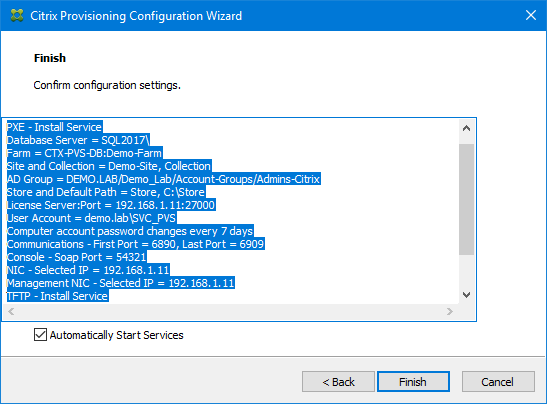
Task: Click the 'Management NIC - Selected IP' line
Action: point(121,283)
